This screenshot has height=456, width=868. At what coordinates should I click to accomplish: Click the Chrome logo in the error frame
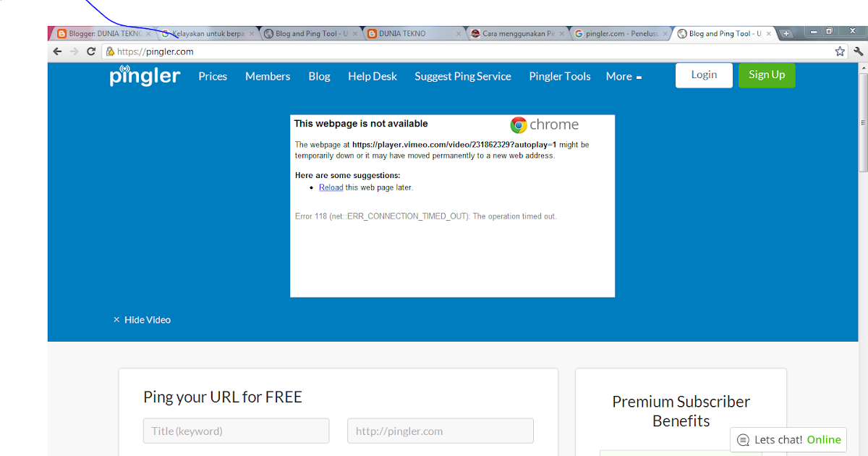(519, 125)
